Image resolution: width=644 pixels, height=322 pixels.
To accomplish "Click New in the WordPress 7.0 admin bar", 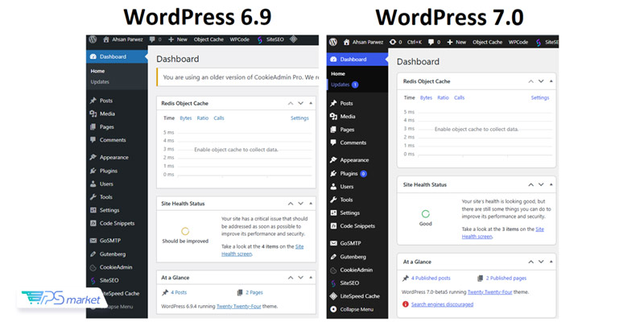I will 456,43.
